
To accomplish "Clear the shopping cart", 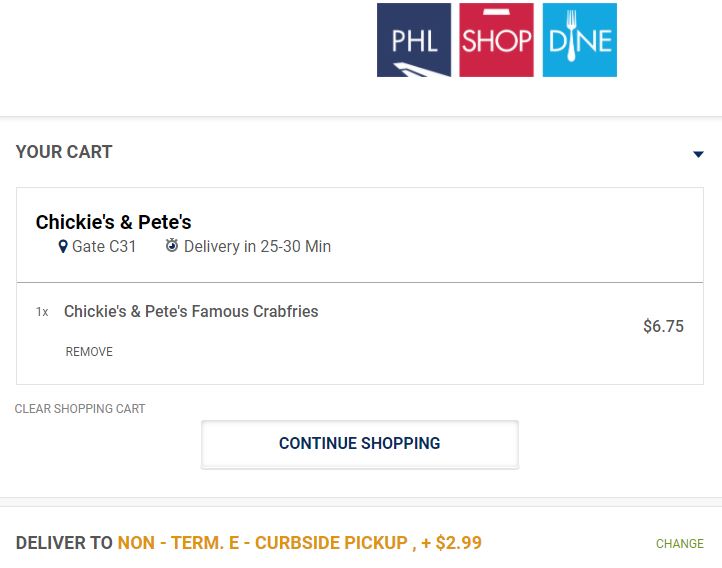I will click(80, 409).
